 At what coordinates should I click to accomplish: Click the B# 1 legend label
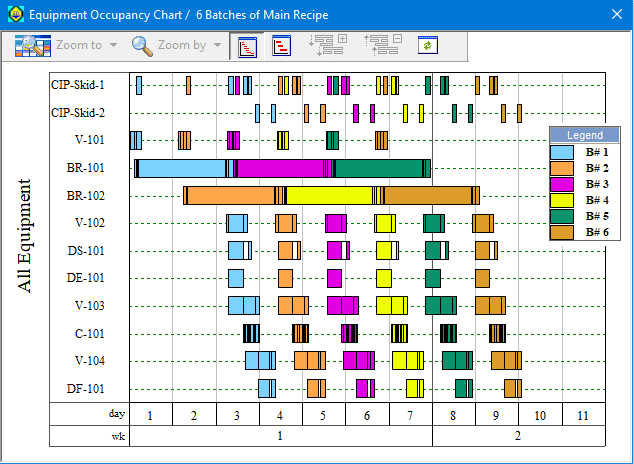tap(597, 152)
